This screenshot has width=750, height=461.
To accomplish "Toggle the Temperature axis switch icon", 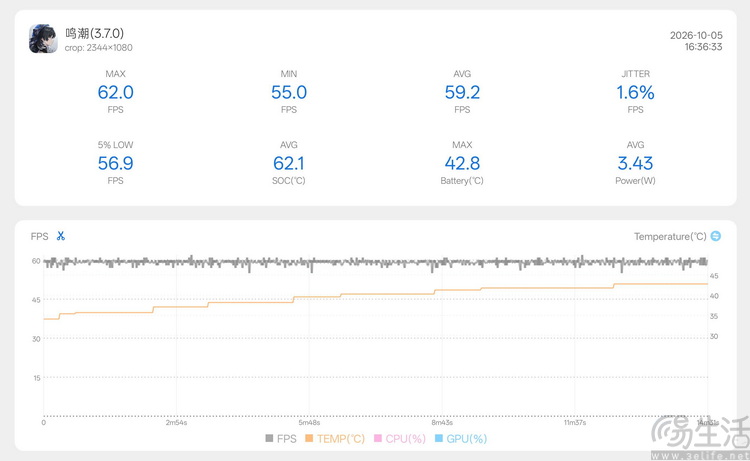I will click(x=716, y=236).
